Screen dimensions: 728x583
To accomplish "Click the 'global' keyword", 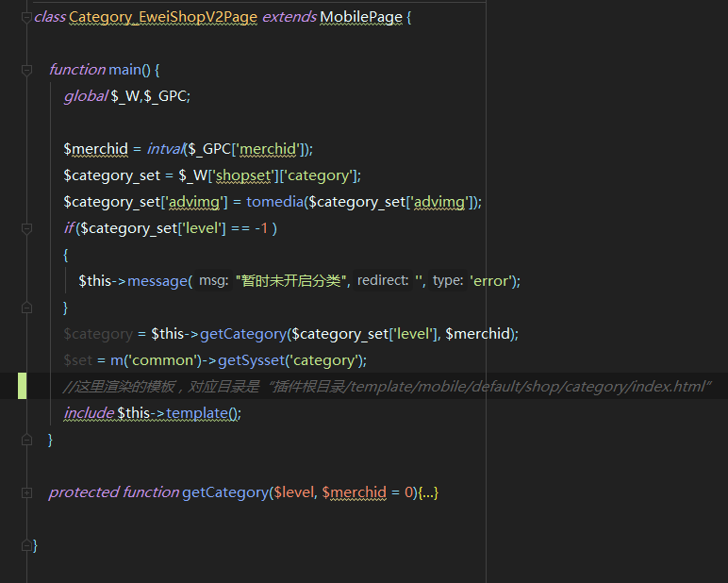I will [86, 95].
